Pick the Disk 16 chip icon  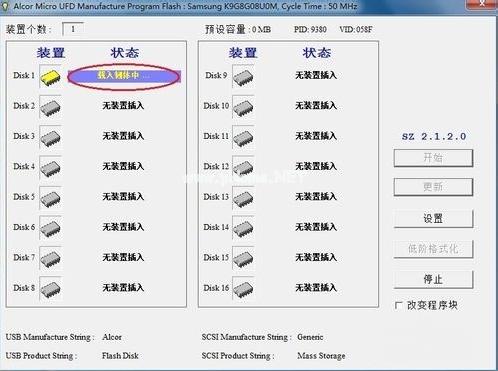[243, 289]
